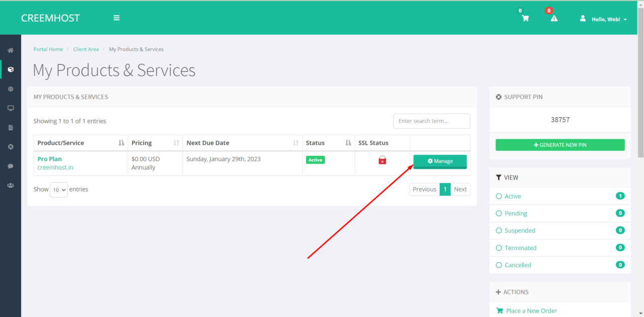This screenshot has width=644, height=317.
Task: Click Showing 1 to 1 of 1 entries
Action: [x=70, y=121]
